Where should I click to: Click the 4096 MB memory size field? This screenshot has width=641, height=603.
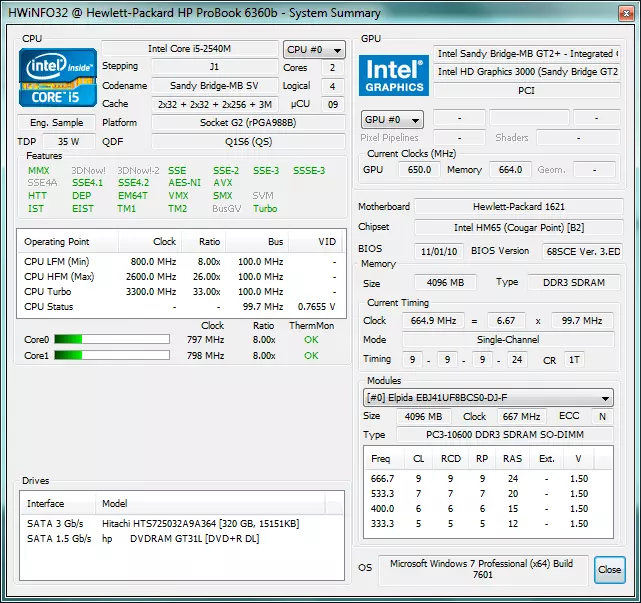(445, 283)
